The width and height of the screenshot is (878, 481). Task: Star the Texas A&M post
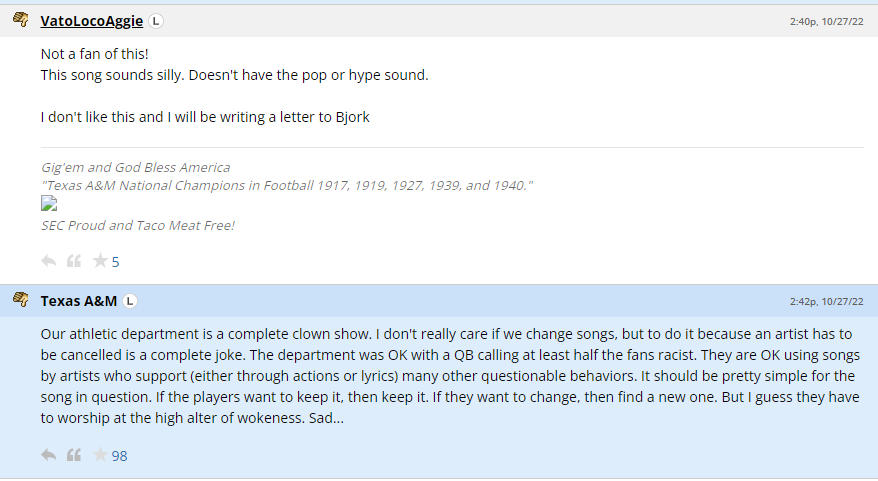pos(100,456)
